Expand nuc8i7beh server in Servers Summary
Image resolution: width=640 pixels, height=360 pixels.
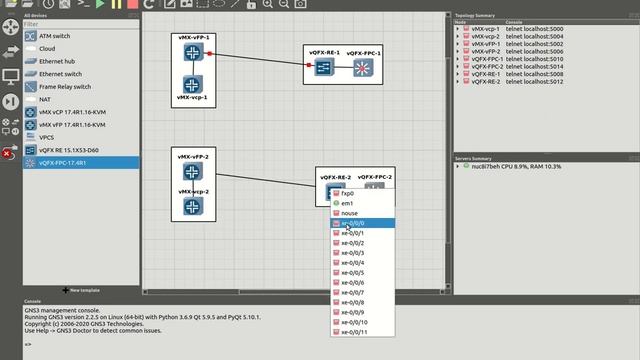(458, 167)
